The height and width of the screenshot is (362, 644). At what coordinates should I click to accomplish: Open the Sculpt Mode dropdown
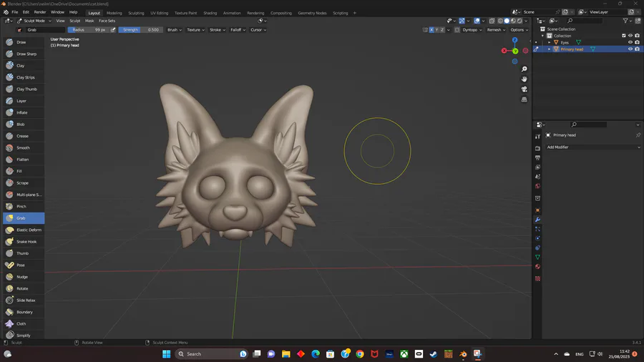pos(37,21)
